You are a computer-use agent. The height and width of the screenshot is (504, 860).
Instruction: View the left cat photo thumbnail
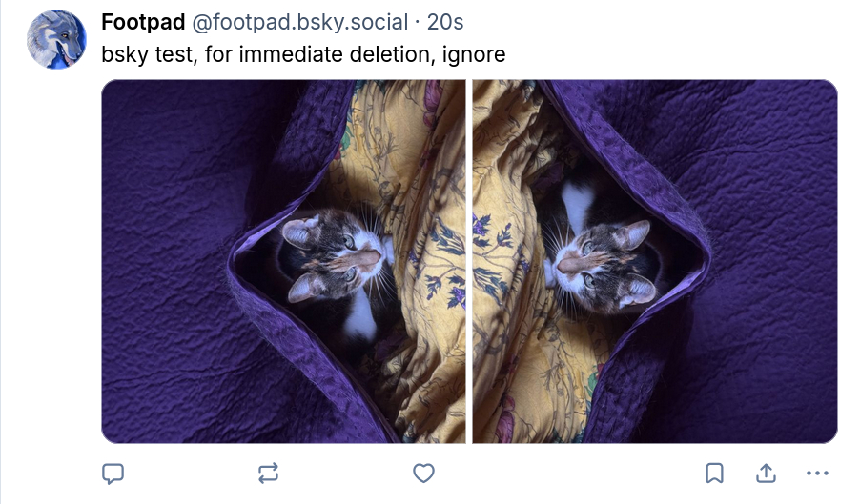click(x=283, y=261)
